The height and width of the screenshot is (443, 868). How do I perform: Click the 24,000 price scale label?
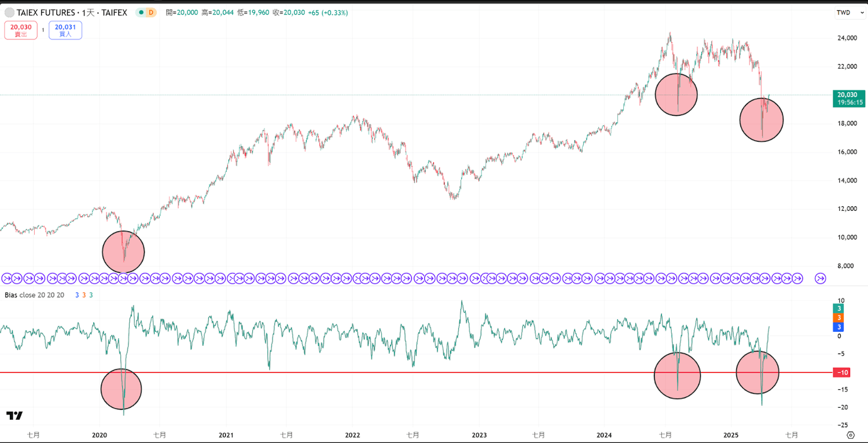(847, 38)
